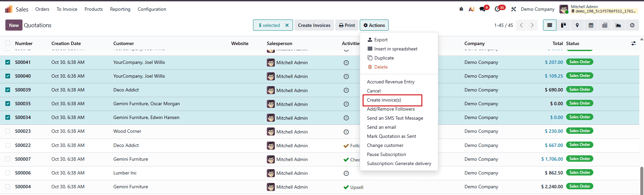This screenshot has width=644, height=195.
Task: Open the Products menu
Action: (x=94, y=9)
